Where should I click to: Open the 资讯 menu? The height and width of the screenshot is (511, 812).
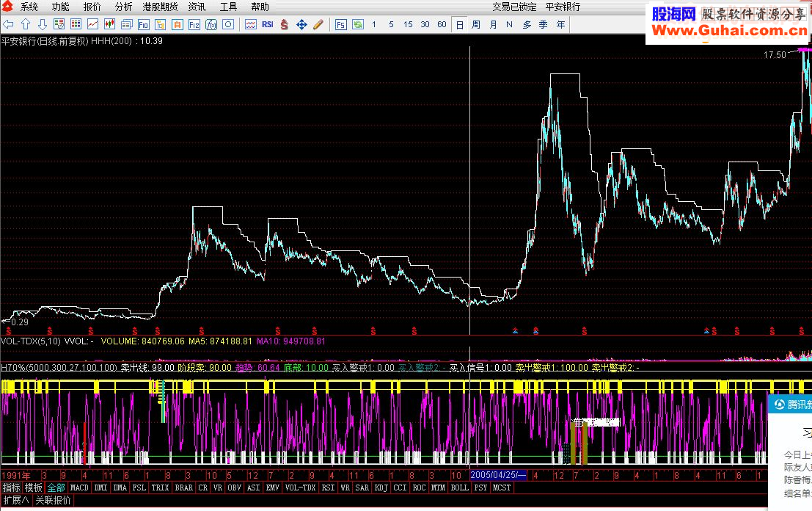pyautogui.click(x=197, y=7)
